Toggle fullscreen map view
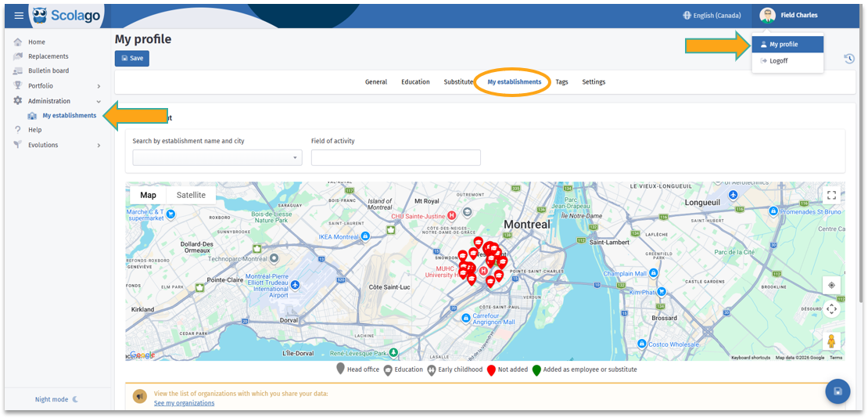 click(x=831, y=195)
